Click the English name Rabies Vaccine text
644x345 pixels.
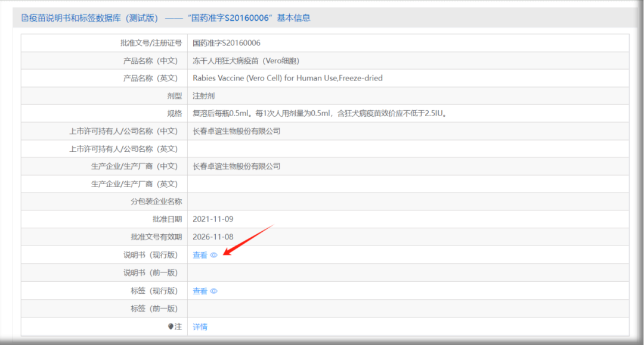click(x=287, y=78)
